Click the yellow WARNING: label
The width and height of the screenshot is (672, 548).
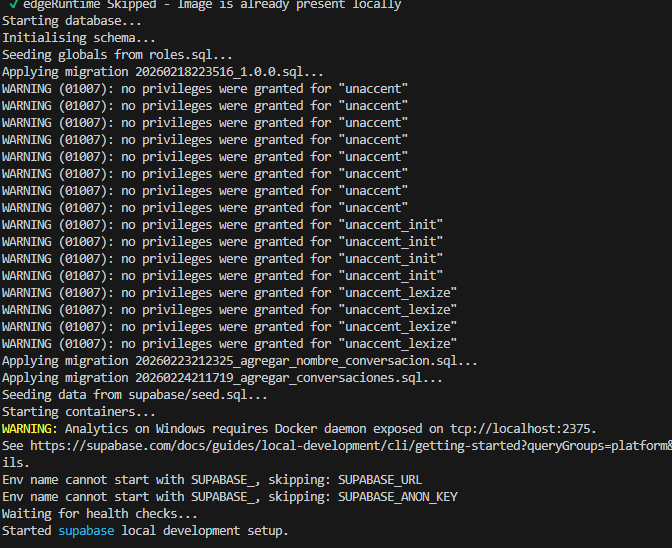coord(30,429)
